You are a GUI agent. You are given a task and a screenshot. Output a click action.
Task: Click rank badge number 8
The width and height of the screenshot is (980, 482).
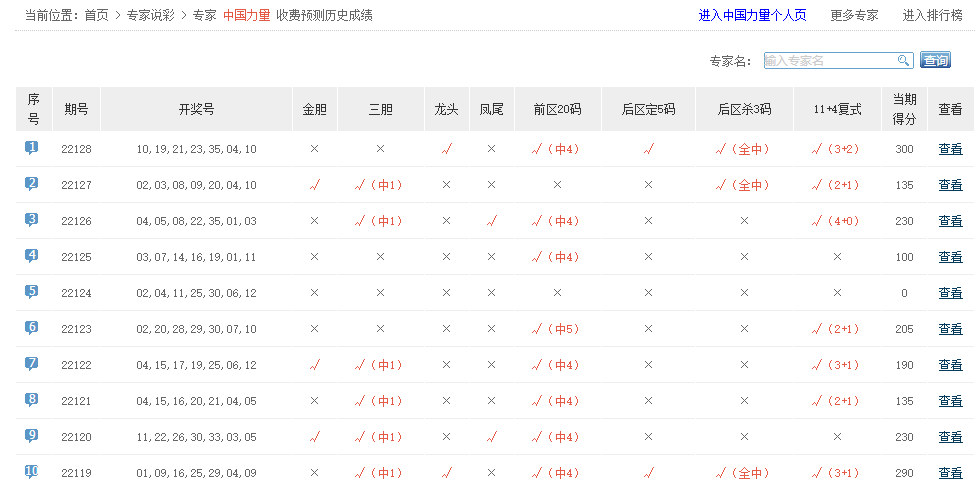(x=32, y=400)
